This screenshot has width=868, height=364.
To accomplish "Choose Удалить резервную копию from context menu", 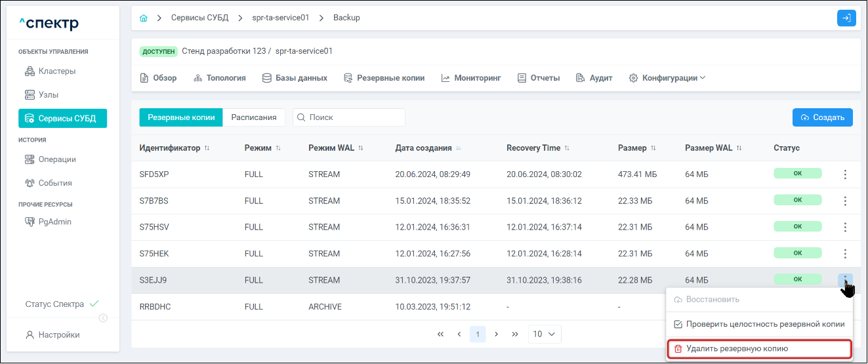I will [x=759, y=349].
